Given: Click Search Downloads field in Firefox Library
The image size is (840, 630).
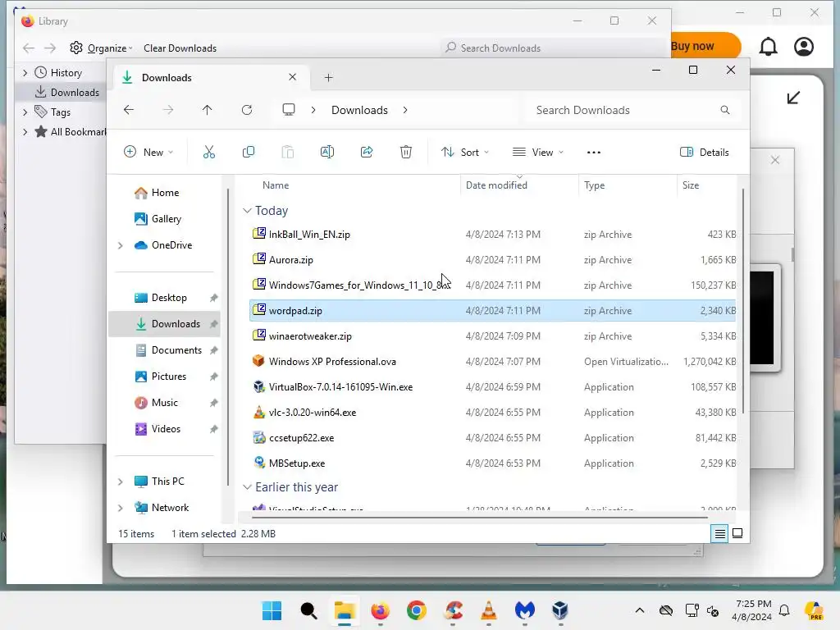Looking at the screenshot, I should click(553, 48).
